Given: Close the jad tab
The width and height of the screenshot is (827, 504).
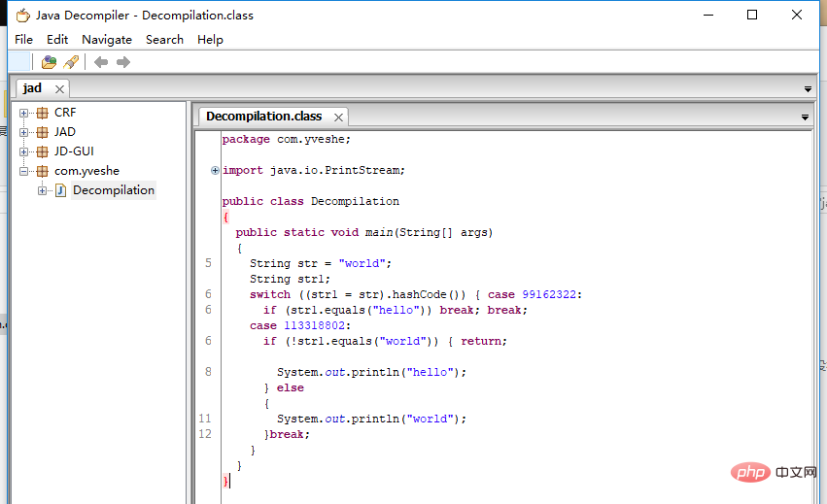Looking at the screenshot, I should [59, 88].
